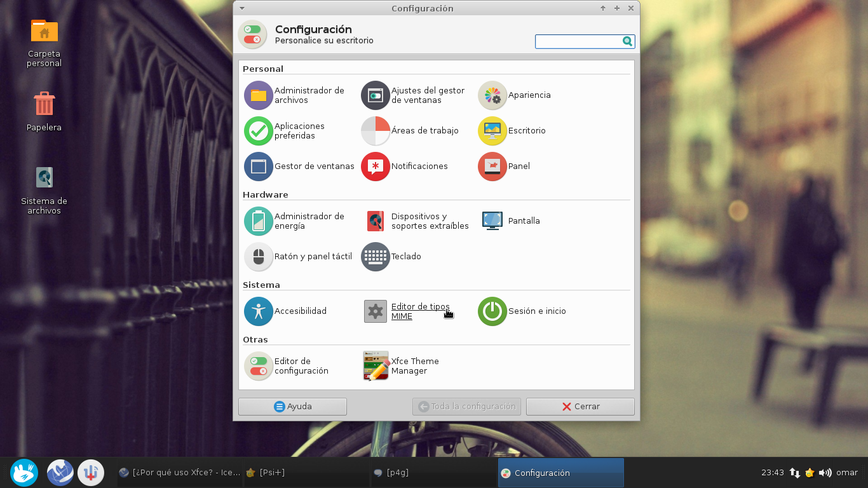This screenshot has width=868, height=488.
Task: Click the 23:43 panel clock
Action: [x=772, y=473]
